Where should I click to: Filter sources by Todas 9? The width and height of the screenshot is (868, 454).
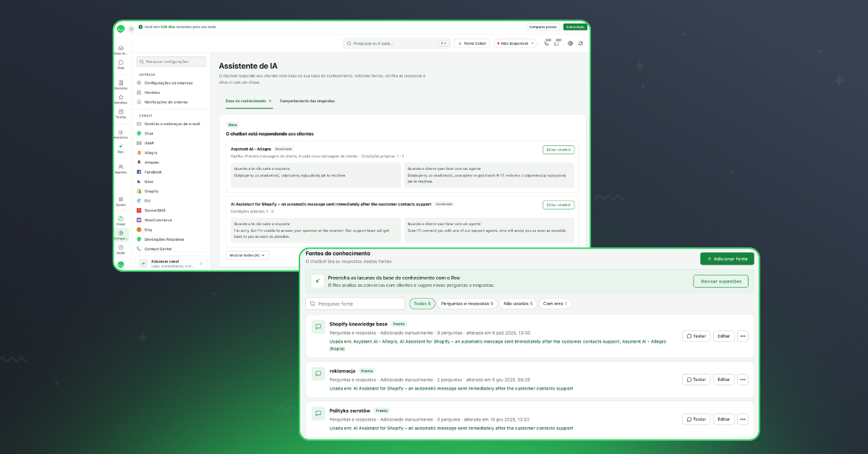(x=422, y=304)
